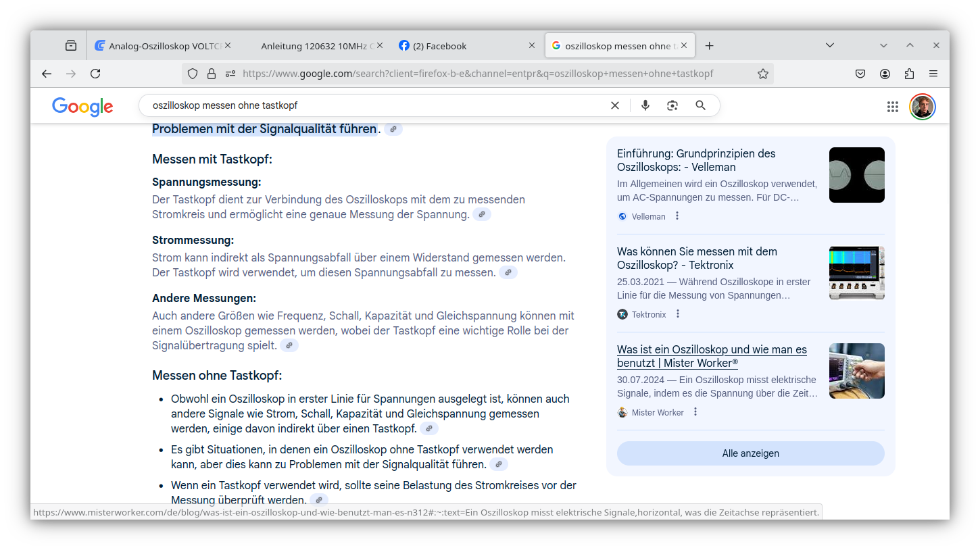Open the Mister Worker article link

point(711,356)
